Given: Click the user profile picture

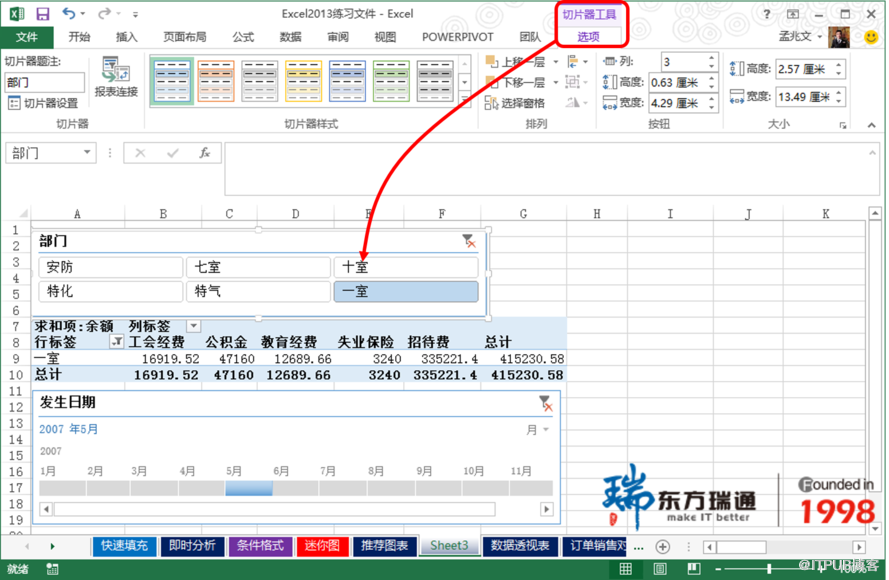Looking at the screenshot, I should pos(839,37).
